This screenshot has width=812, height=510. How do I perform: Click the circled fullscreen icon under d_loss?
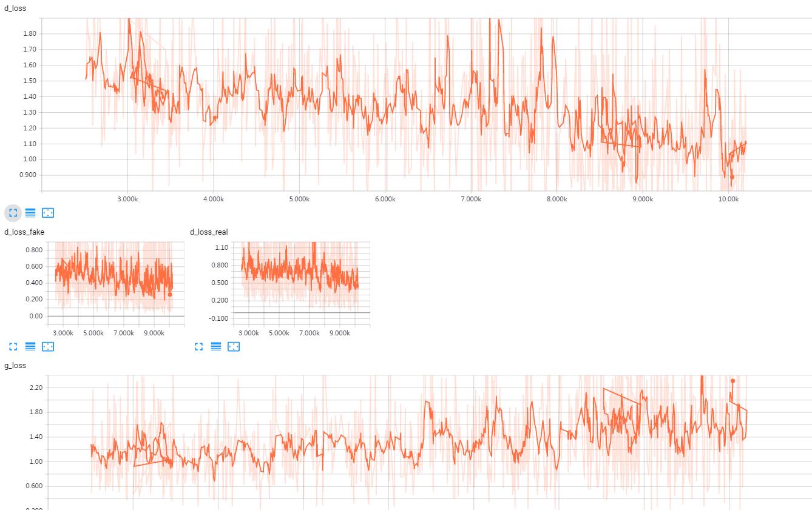13,213
